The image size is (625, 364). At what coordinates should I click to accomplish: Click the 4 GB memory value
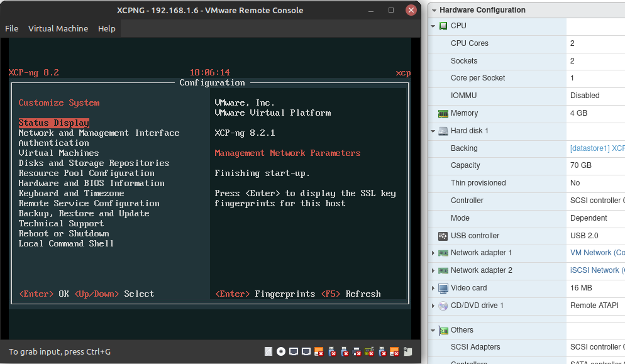[578, 113]
